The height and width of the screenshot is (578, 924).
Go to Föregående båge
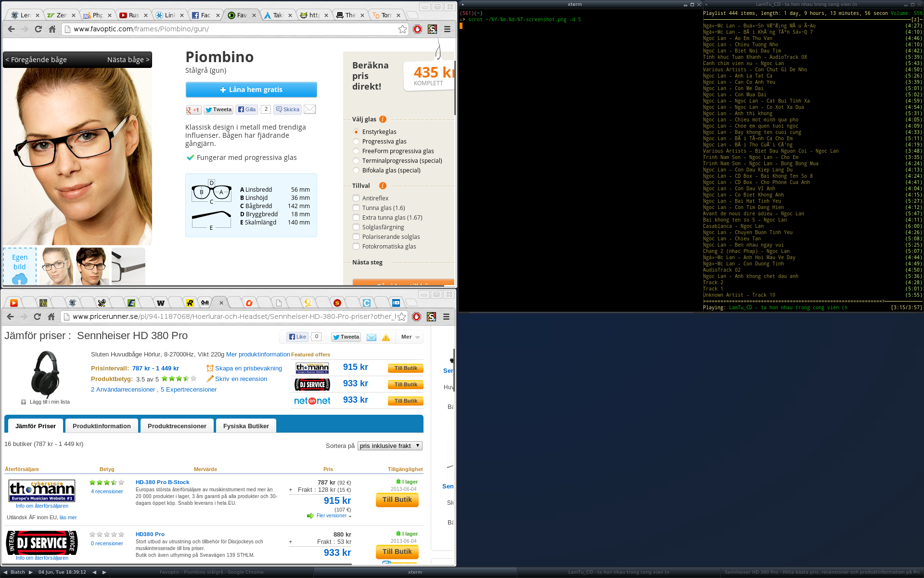click(x=36, y=60)
